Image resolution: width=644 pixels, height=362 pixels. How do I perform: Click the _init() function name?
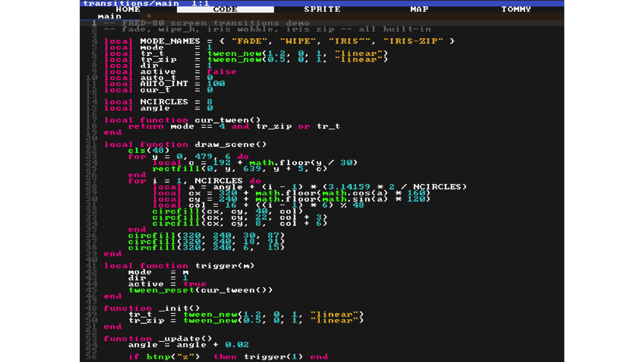coord(179,308)
